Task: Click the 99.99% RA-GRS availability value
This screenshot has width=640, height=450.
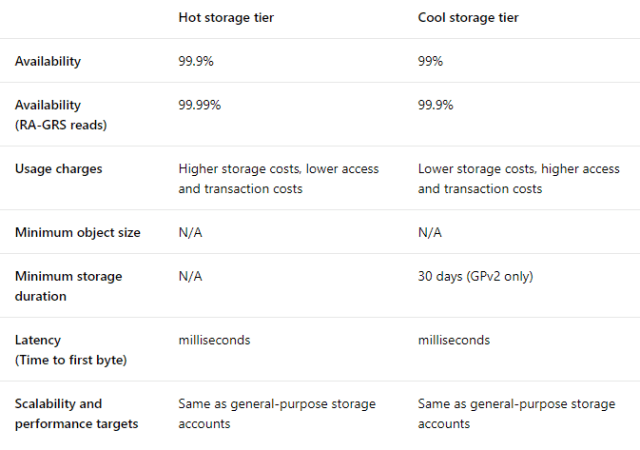Action: pos(199,105)
